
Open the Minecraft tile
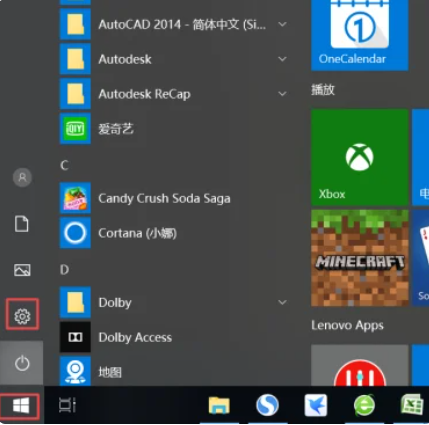tap(360, 258)
